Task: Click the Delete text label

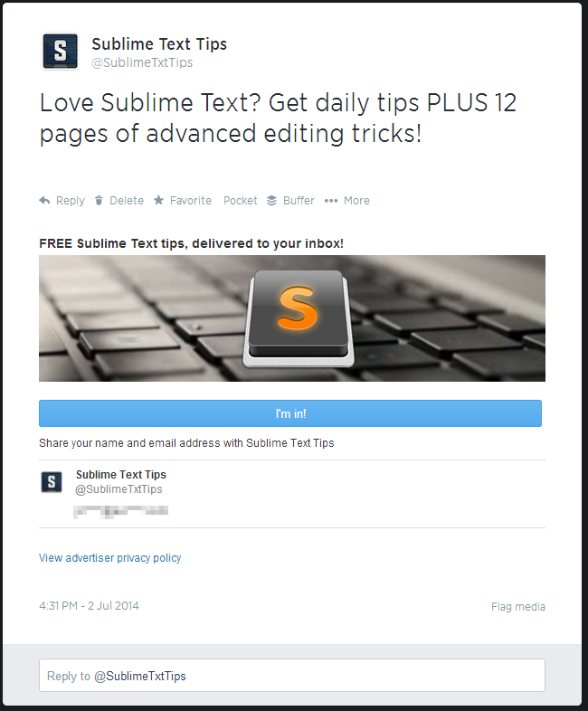Action: [127, 201]
